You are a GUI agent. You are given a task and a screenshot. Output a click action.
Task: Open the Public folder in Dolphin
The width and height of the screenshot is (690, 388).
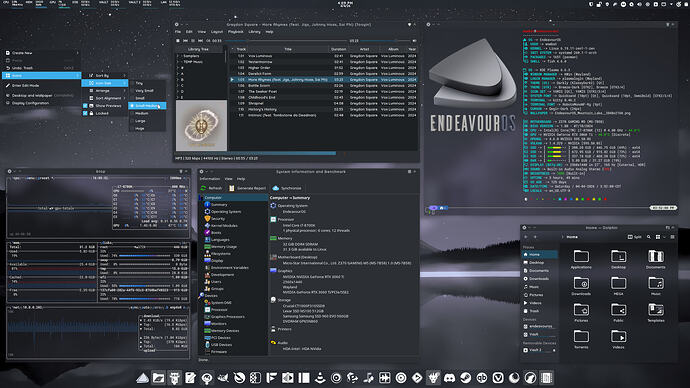tap(618, 312)
